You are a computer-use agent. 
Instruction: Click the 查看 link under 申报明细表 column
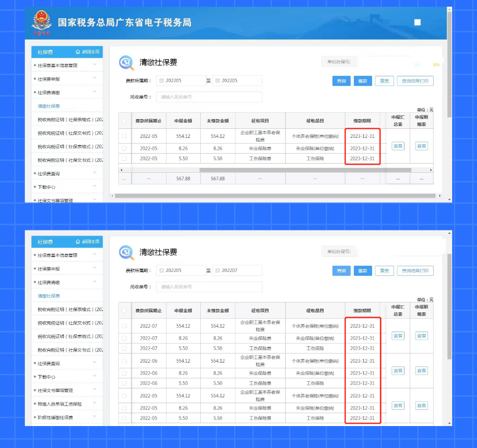[x=421, y=146]
